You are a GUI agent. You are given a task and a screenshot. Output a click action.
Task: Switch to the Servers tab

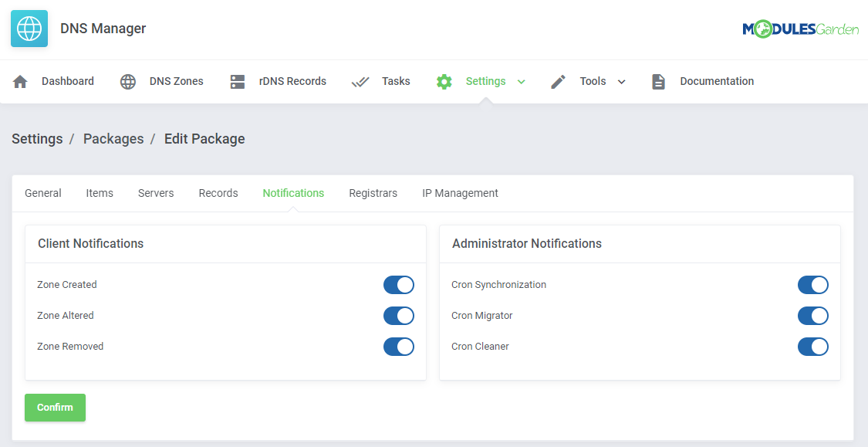(156, 193)
